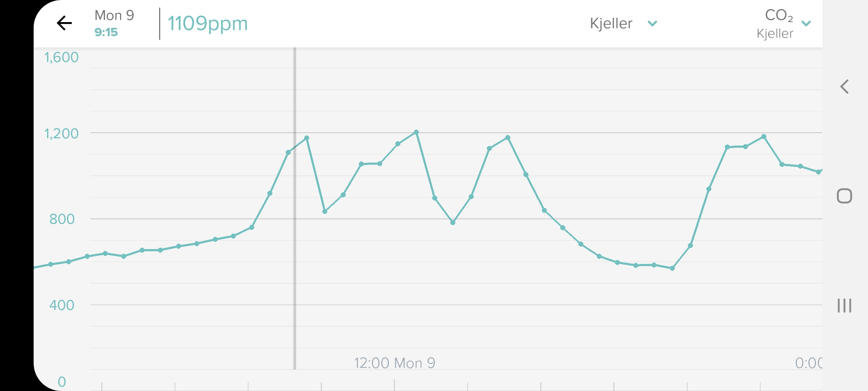Tap the 12:00 Mon 9 axis label
Viewport: 868px width, 391px height.
[x=394, y=363]
